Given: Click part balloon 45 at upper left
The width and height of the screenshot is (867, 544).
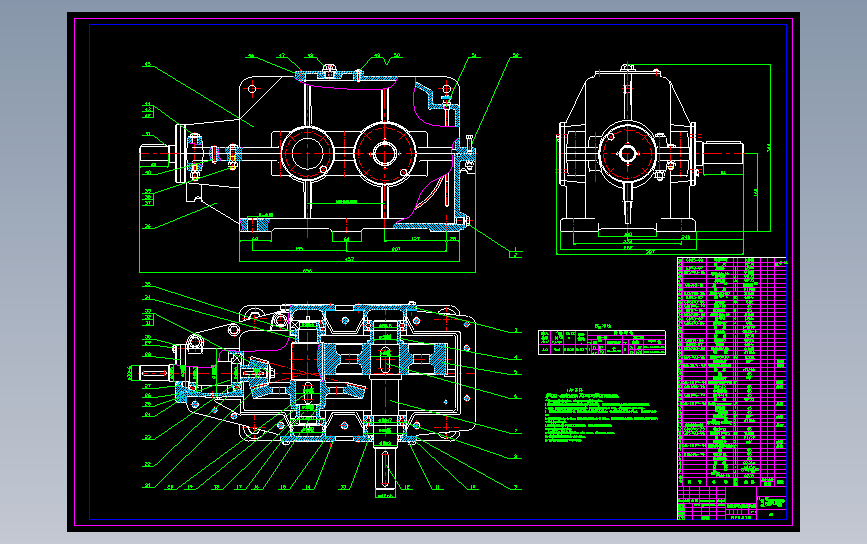Looking at the screenshot, I should coord(147,64).
